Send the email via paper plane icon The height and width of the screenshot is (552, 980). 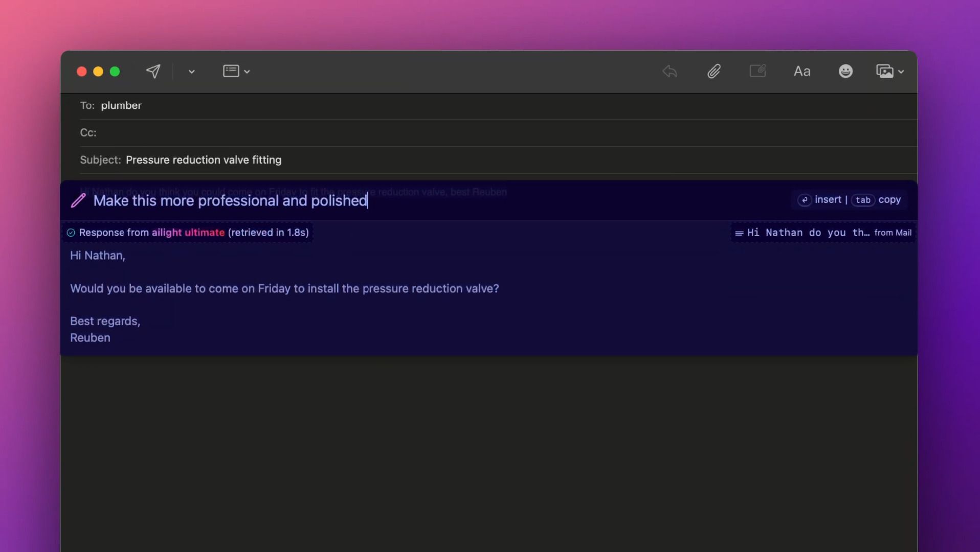click(x=153, y=71)
